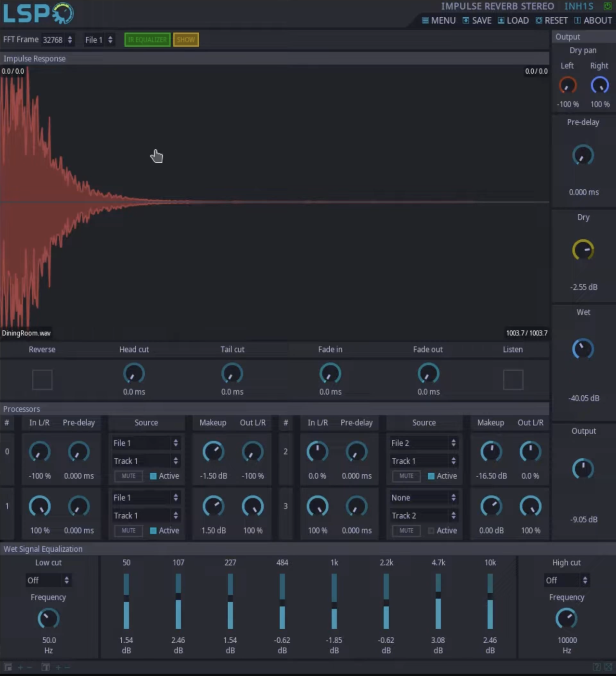Click the Low cut Frequency knob

pyautogui.click(x=49, y=619)
